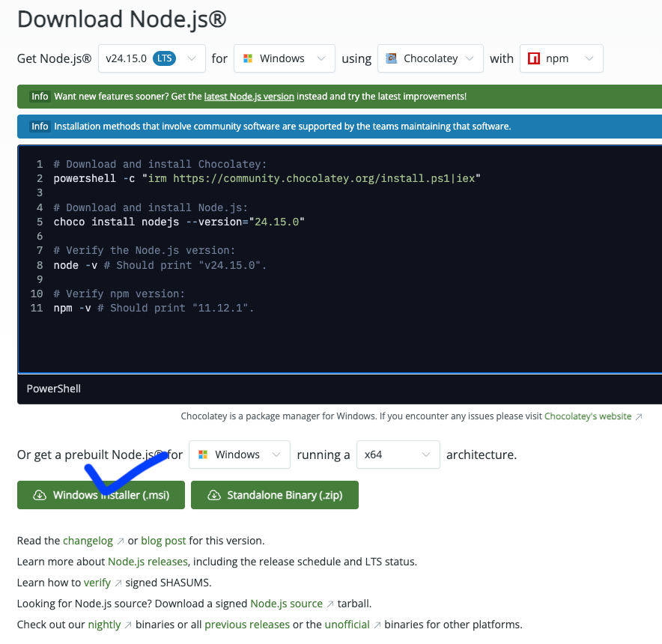Image resolution: width=662 pixels, height=644 pixels.
Task: Click the choco install nodejs command line
Action: pos(179,222)
